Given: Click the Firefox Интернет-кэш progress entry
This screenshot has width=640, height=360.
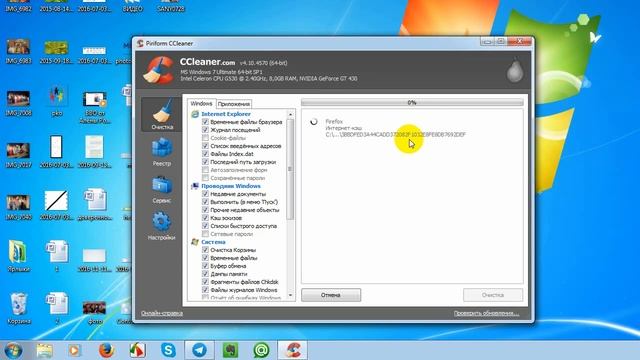Looking at the screenshot, I should pyautogui.click(x=395, y=128).
